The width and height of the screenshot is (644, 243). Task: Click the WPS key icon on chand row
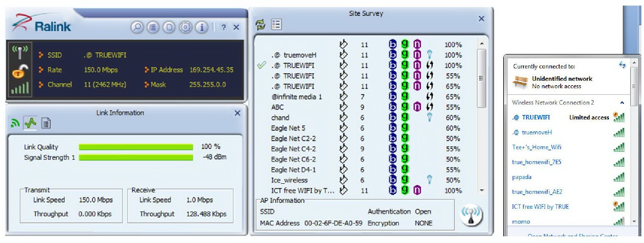[x=429, y=118]
